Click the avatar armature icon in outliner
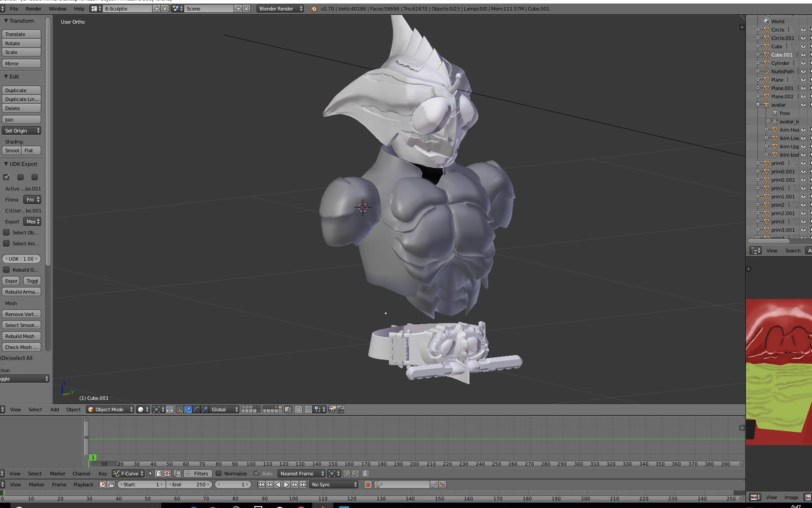 click(766, 105)
